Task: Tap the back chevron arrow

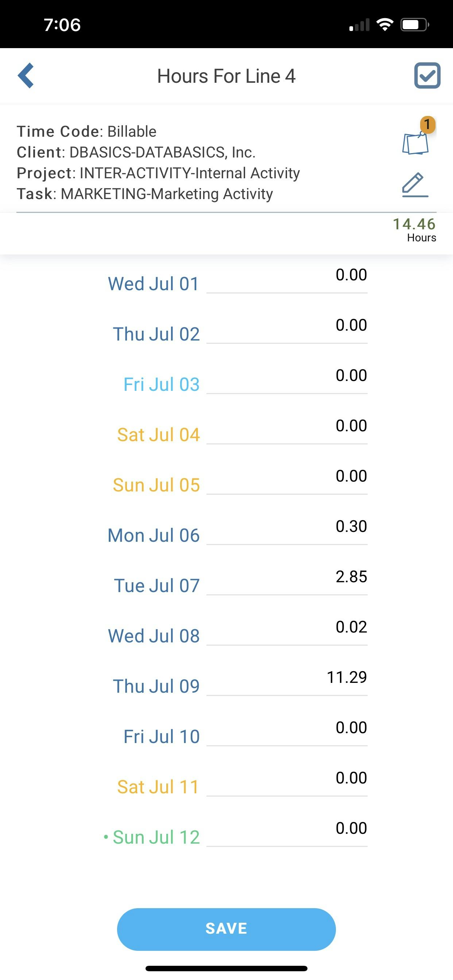Action: click(26, 76)
